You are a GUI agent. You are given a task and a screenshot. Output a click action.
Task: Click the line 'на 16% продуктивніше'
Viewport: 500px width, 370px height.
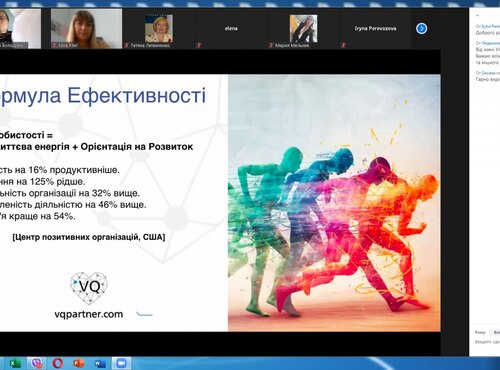[67, 170]
